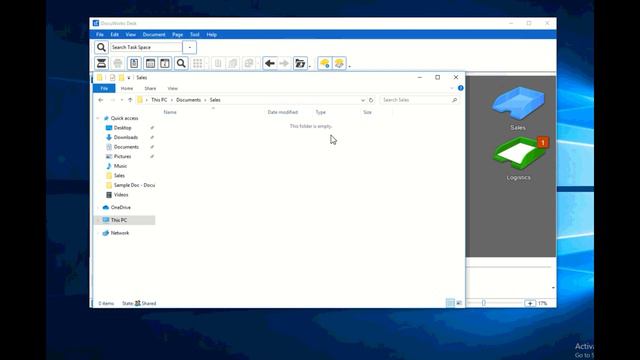Open dropdown arrow after the yellow tray icons
Screen dimensions: 640x360
click(349, 66)
